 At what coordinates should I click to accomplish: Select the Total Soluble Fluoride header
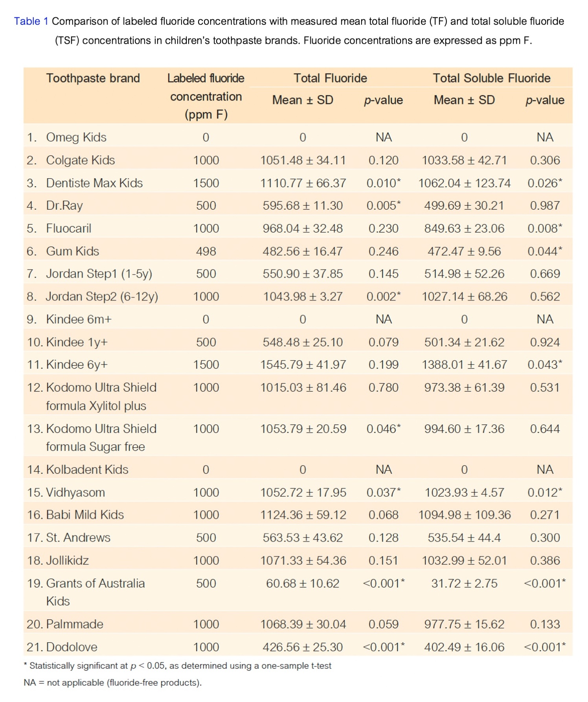point(491,78)
